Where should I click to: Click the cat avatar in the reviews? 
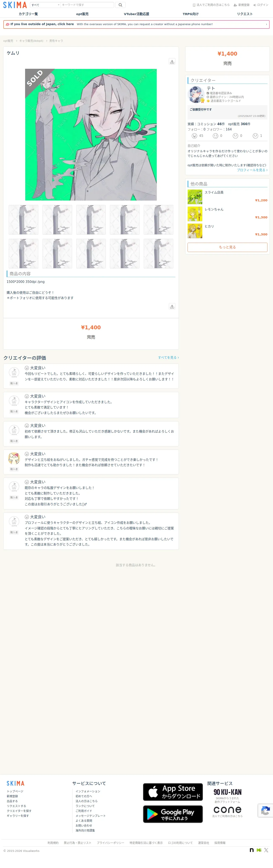[14, 458]
